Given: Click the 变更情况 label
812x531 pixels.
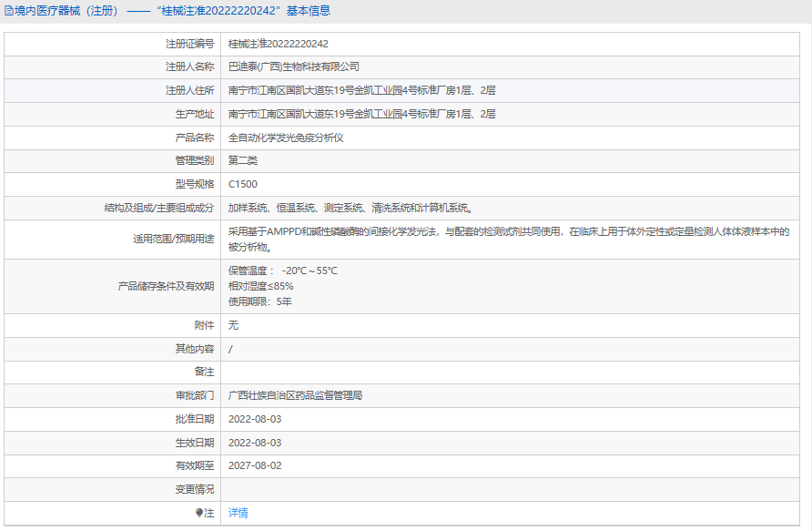Looking at the screenshot, I should (x=195, y=489).
